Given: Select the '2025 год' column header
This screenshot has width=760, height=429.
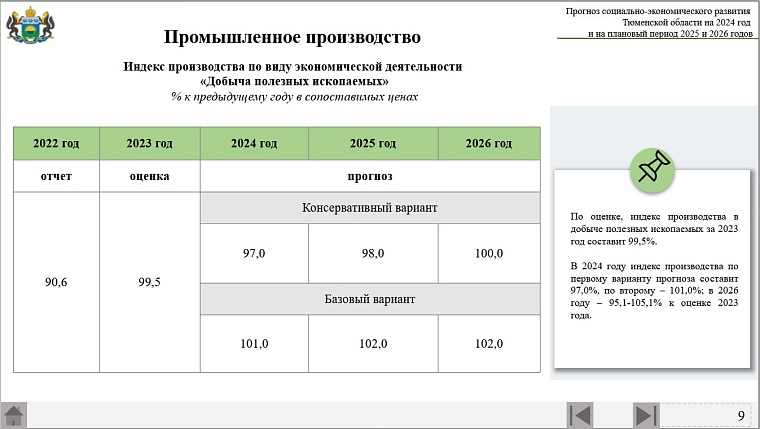Looking at the screenshot, I should tap(373, 143).
